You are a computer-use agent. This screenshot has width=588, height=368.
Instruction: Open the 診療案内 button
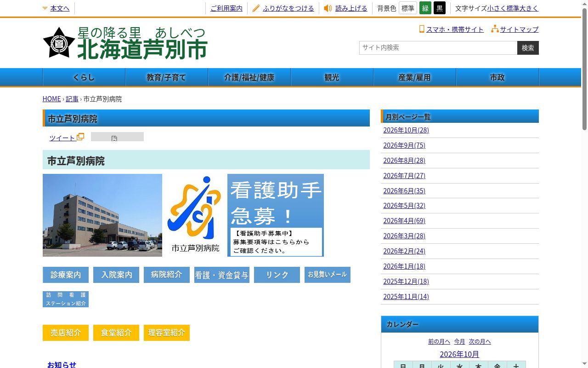click(x=66, y=275)
